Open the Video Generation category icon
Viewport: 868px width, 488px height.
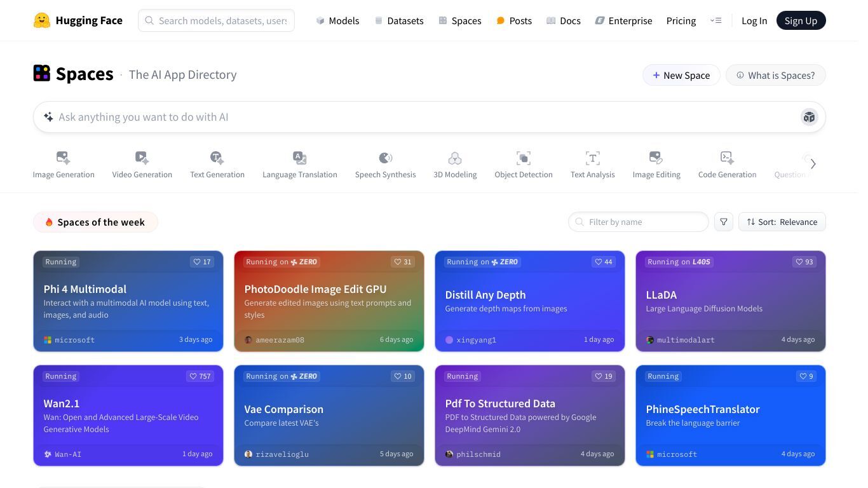tap(142, 158)
